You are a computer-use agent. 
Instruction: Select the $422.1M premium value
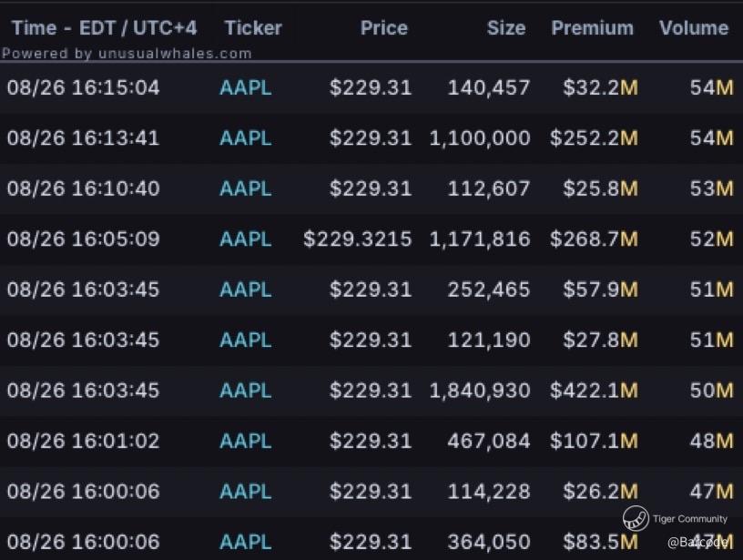[594, 391]
